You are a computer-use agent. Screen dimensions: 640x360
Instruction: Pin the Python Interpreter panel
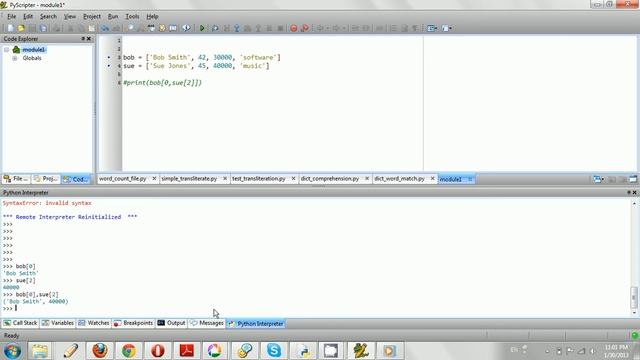(629, 192)
